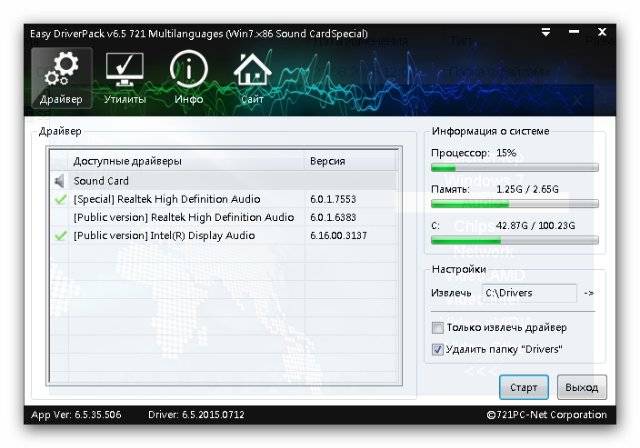Click the Выход button
The image size is (640, 448).
pyautogui.click(x=582, y=387)
